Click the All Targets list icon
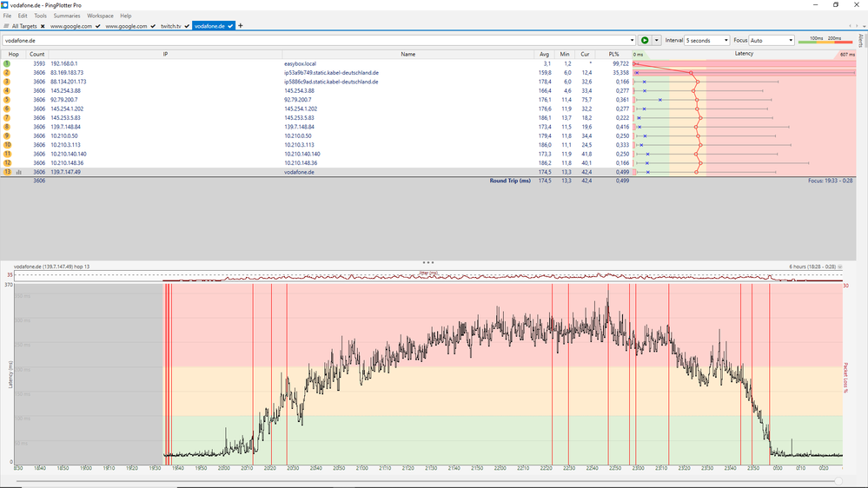The image size is (868, 488). coord(6,26)
